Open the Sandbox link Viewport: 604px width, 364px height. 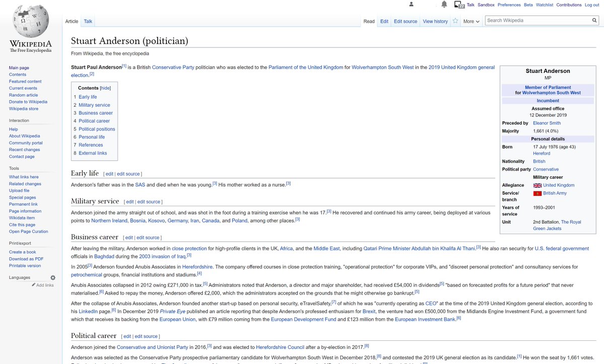tap(486, 5)
